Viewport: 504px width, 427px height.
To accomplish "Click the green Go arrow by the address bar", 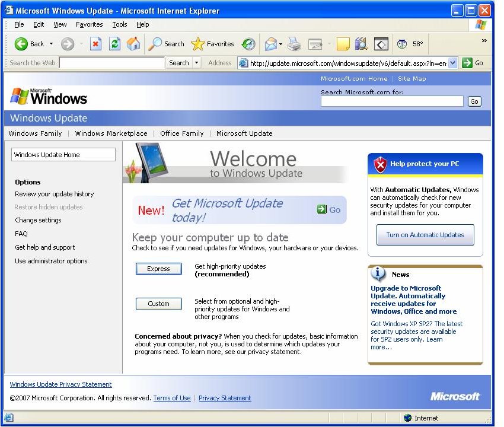I will click(x=467, y=63).
